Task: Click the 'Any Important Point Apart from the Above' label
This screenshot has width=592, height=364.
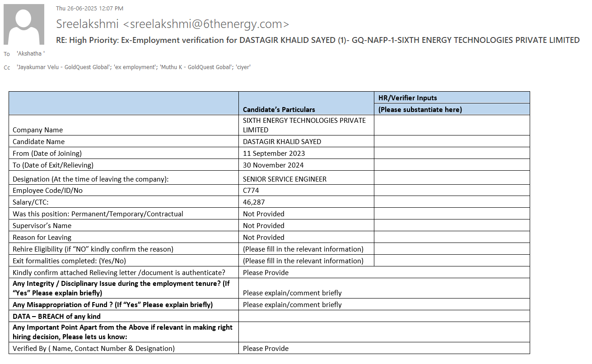Action: [123, 332]
